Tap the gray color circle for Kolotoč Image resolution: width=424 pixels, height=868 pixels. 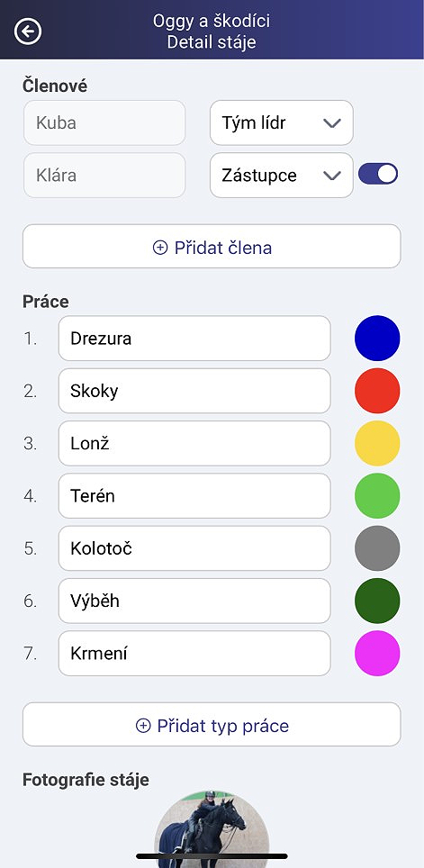point(377,548)
